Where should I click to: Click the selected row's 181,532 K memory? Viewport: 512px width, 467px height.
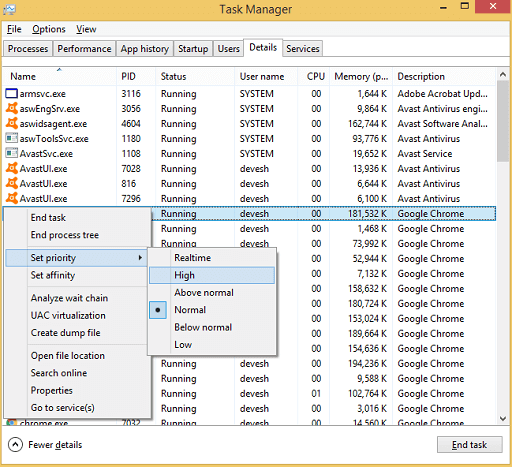[x=367, y=213]
